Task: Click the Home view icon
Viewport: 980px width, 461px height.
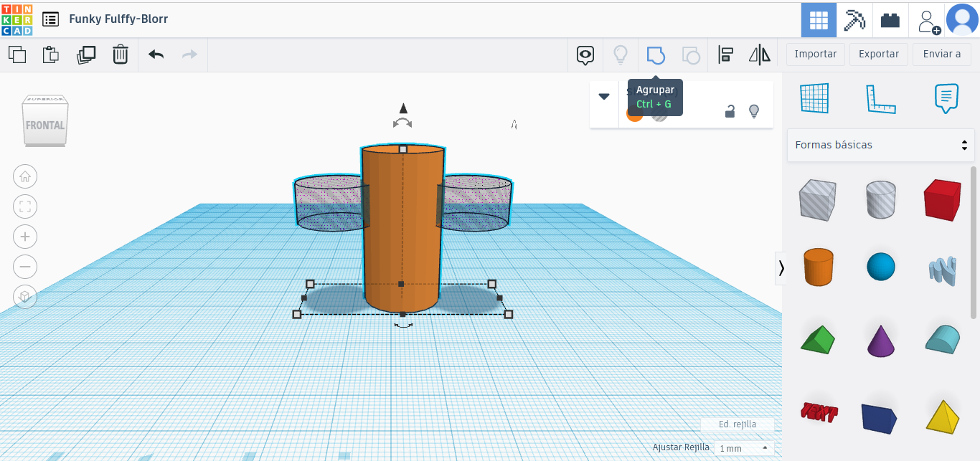Action: tap(25, 176)
